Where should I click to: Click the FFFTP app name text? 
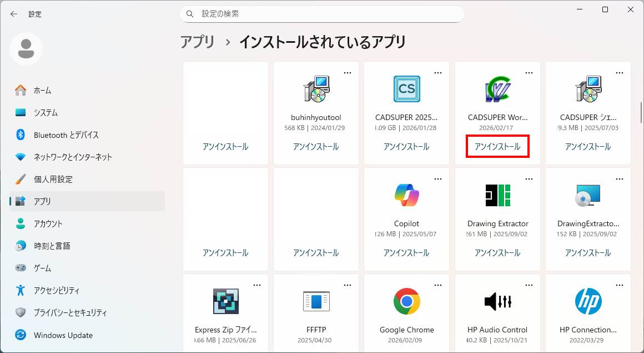coord(316,330)
